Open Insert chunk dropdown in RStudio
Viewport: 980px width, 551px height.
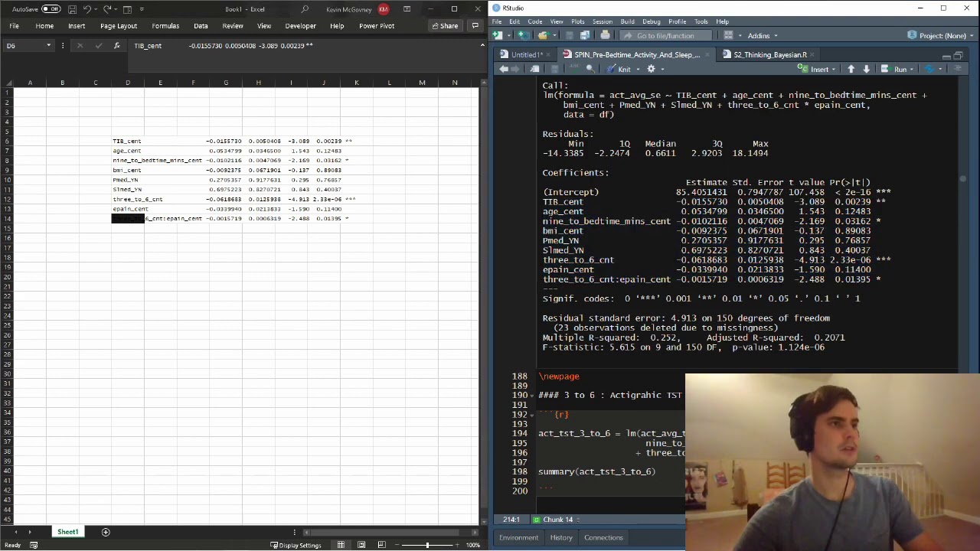point(817,69)
